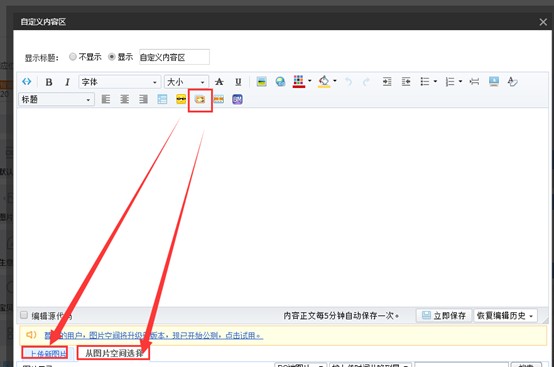Open the 标题 heading dropdown

pyautogui.click(x=57, y=100)
